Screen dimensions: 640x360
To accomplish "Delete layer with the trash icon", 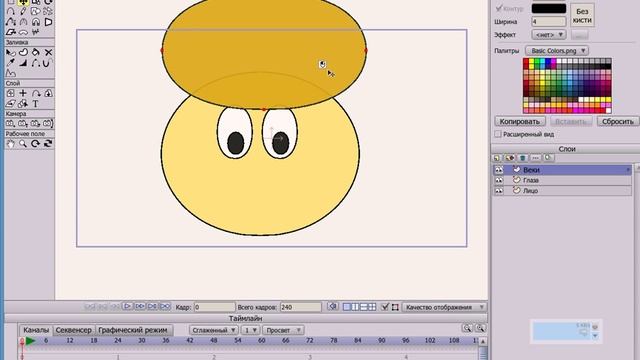I will click(x=522, y=158).
